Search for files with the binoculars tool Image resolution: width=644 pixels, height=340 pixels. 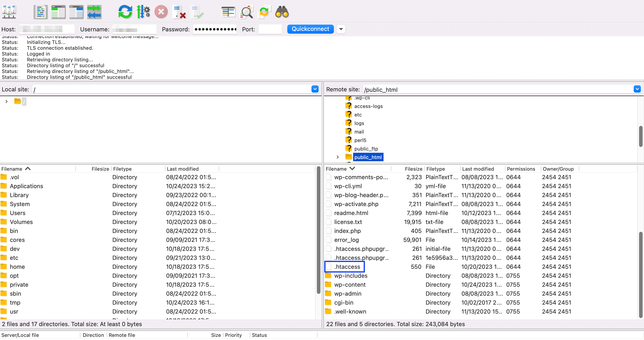[x=282, y=12]
